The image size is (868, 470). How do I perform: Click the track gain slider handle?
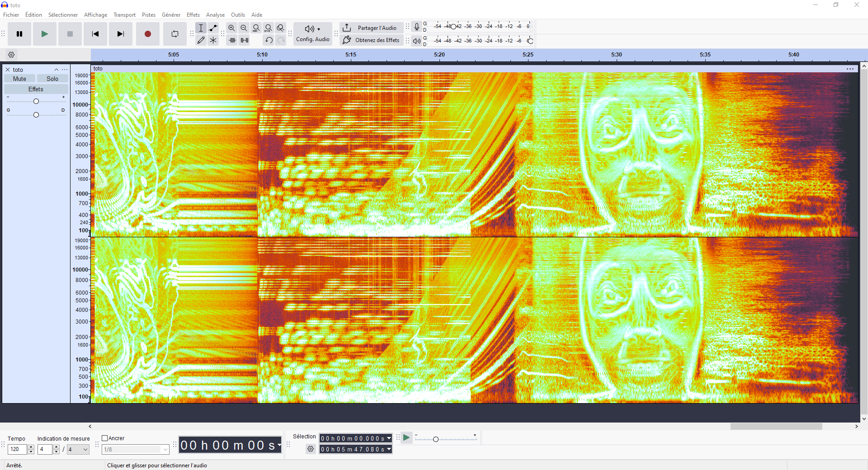(36, 101)
